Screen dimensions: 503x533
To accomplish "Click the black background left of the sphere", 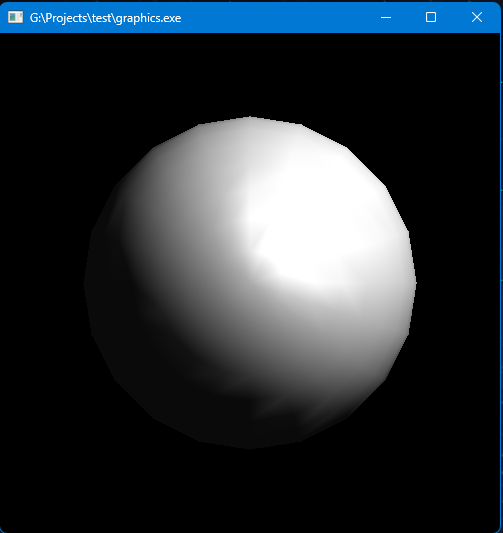I will click(41, 282).
